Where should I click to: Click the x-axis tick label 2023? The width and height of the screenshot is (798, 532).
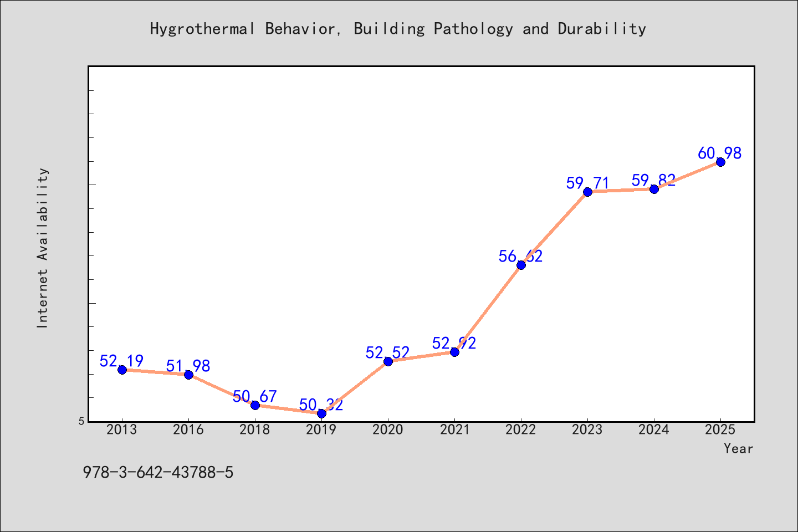(x=587, y=429)
